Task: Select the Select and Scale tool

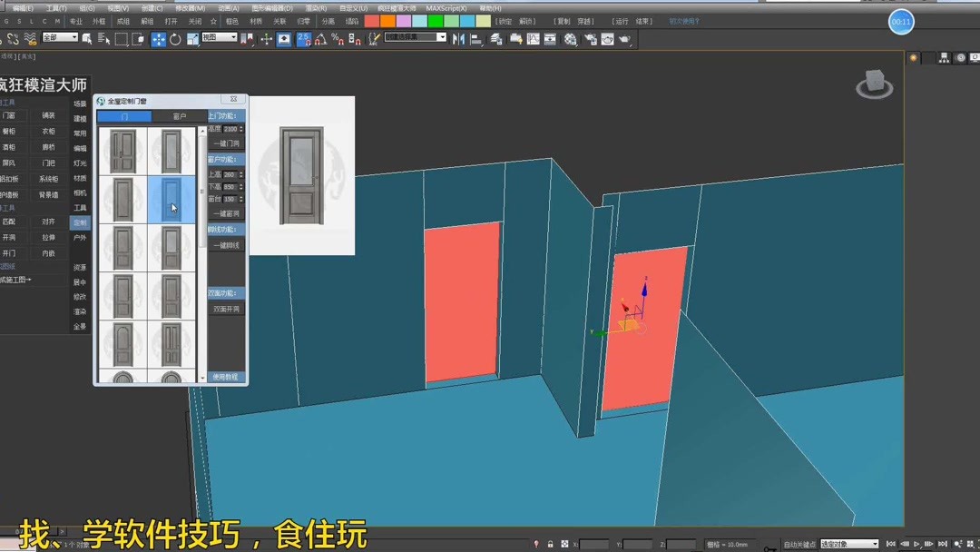Action: [193, 40]
